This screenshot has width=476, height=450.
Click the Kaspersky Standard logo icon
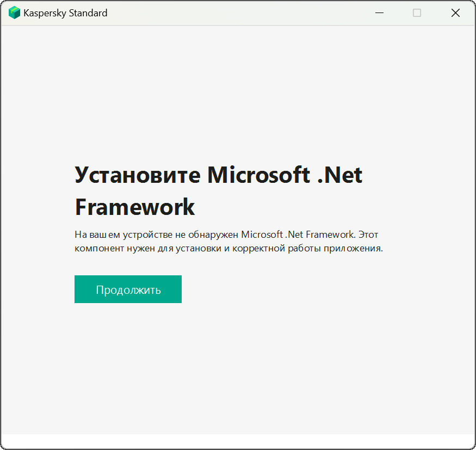pyautogui.click(x=14, y=13)
